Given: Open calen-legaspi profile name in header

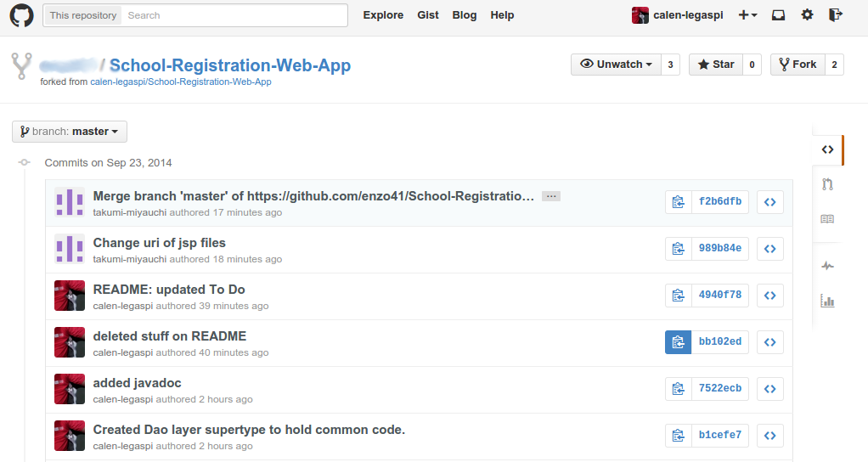Looking at the screenshot, I should pos(688,15).
